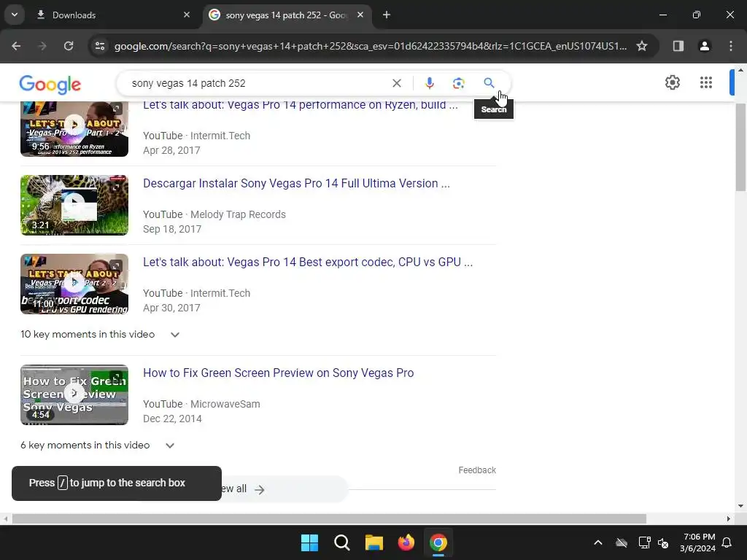
Task: Open the clock showing 7:06 PM
Action: click(698, 542)
